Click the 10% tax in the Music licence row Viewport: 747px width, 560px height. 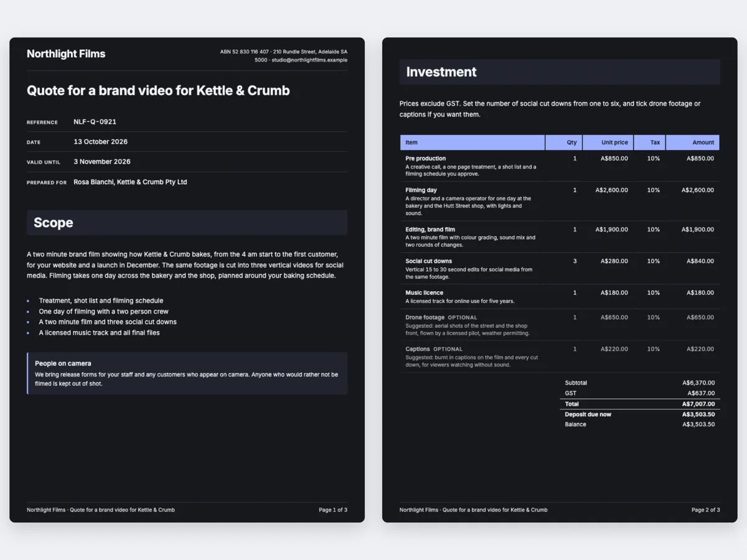654,293
